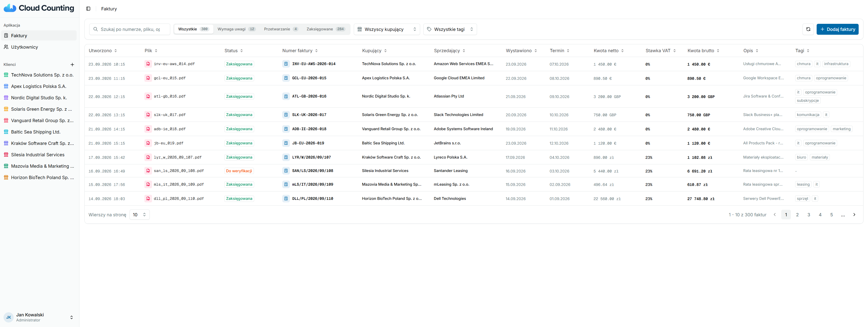Go to next page of invoices
The image size is (868, 327).
click(854, 215)
